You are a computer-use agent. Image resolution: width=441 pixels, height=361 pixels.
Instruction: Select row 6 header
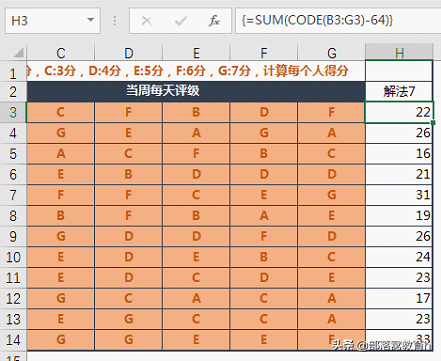[13, 175]
